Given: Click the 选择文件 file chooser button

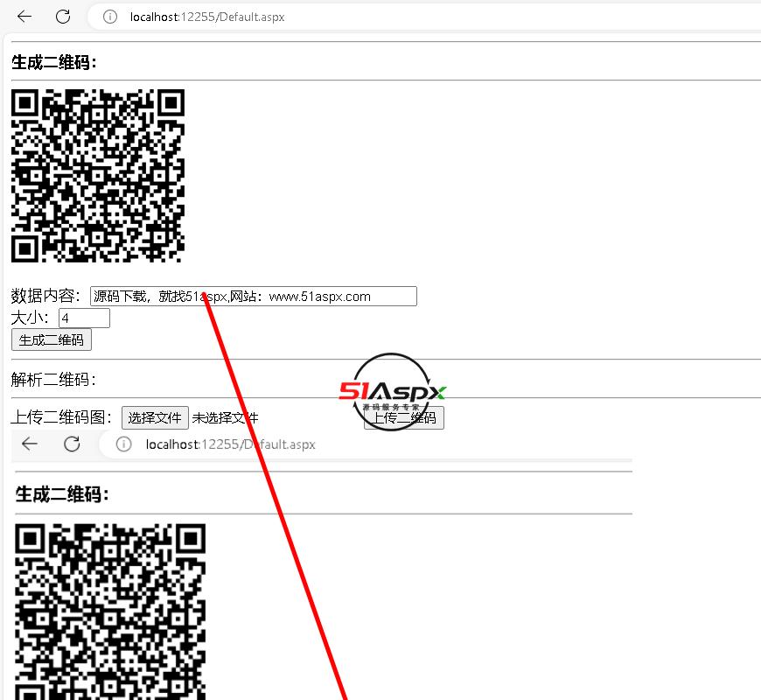Looking at the screenshot, I should 155,417.
